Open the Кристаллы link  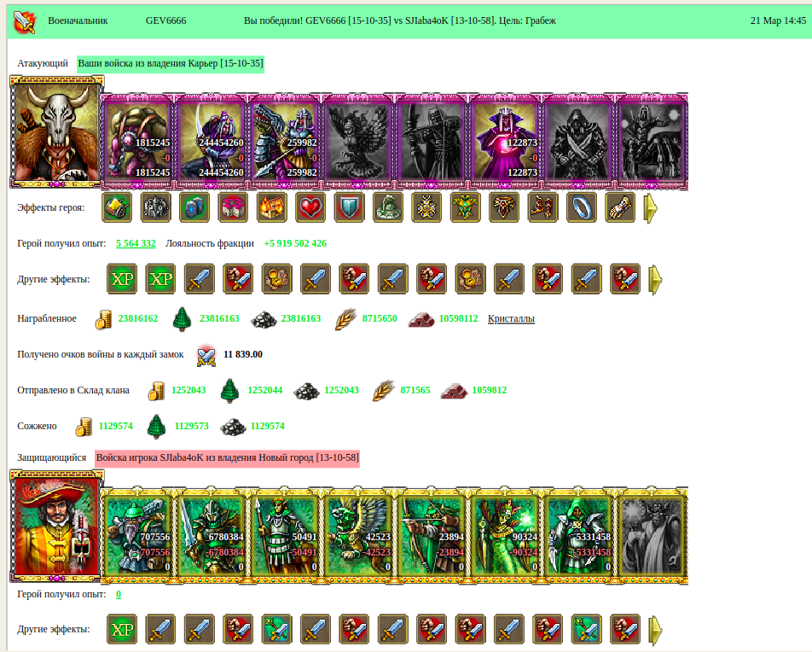[x=511, y=318]
